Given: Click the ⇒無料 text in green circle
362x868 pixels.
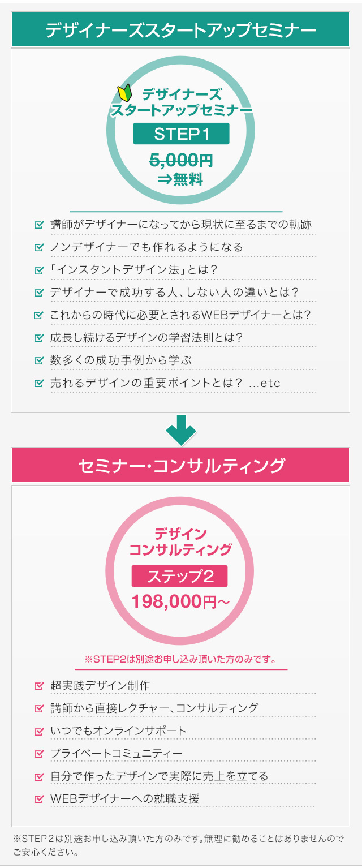Looking at the screenshot, I should coord(180,180).
